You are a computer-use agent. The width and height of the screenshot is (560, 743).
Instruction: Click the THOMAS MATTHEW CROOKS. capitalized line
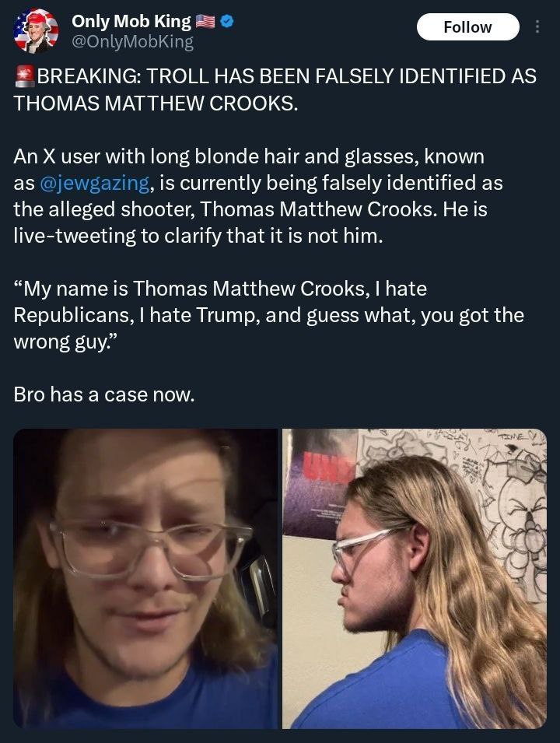coord(156,103)
